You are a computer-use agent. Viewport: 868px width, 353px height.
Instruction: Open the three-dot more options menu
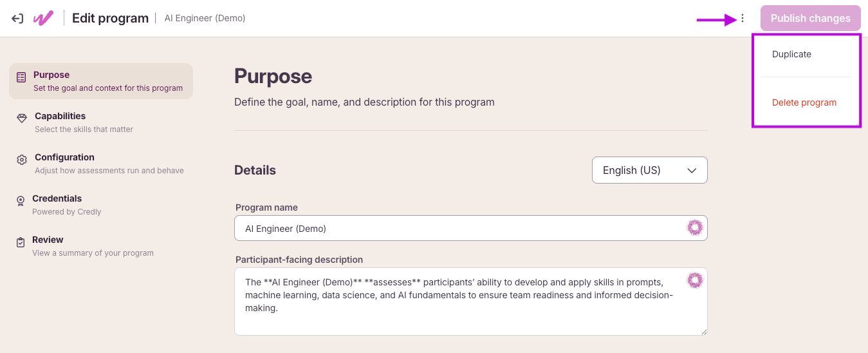tap(743, 19)
